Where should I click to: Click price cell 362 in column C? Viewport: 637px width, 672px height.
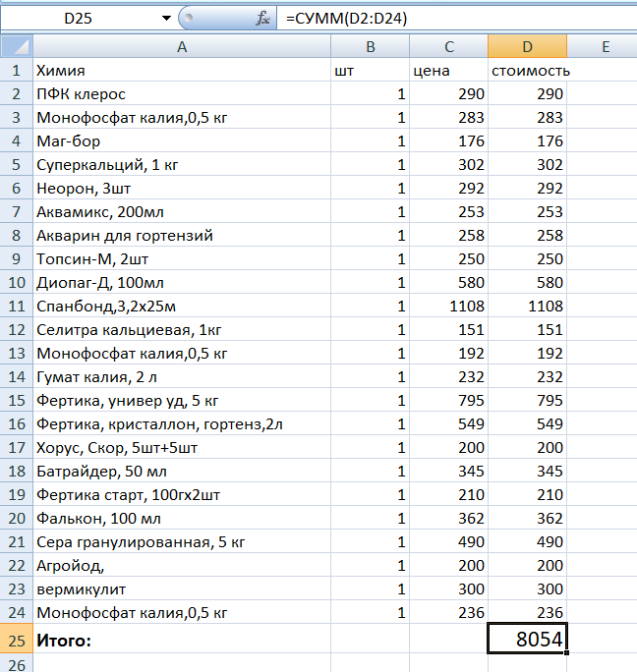tap(448, 518)
